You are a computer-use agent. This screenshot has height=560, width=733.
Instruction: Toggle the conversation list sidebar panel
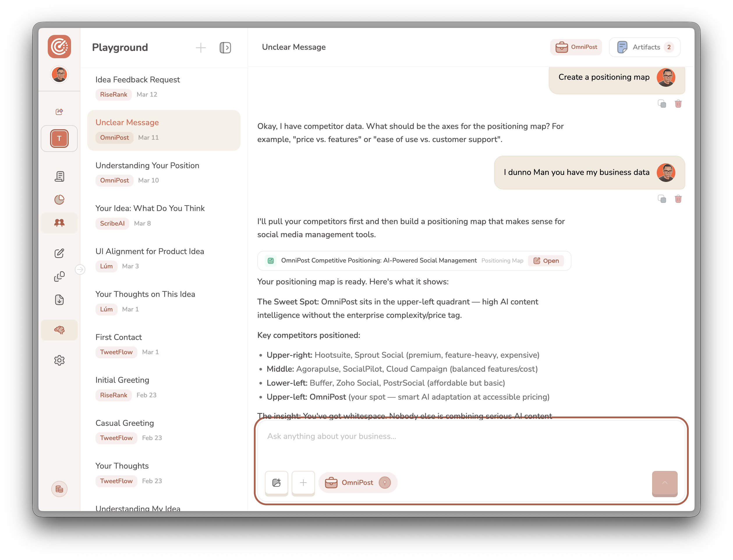coord(225,48)
